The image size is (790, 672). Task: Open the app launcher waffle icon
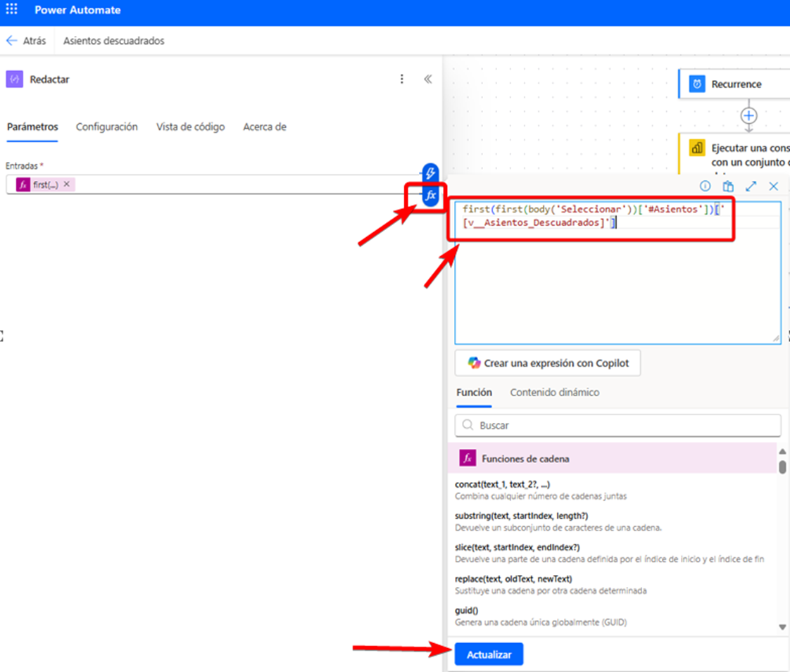pos(11,11)
